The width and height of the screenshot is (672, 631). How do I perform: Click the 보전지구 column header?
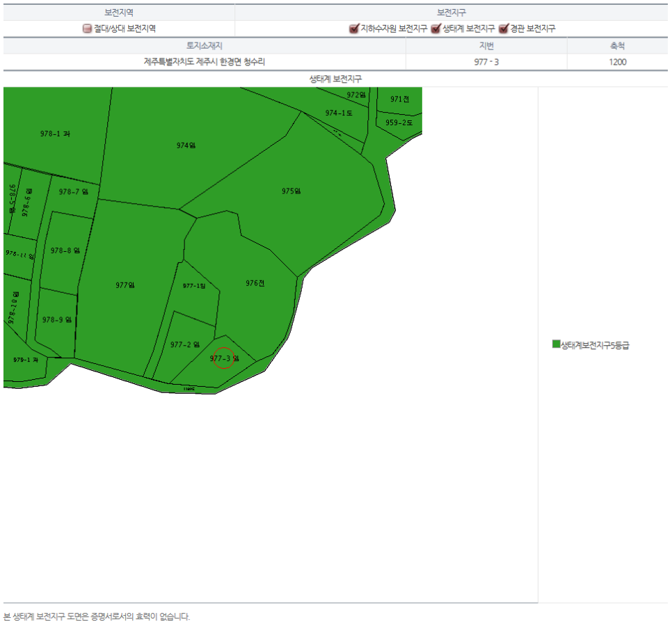pos(451,13)
